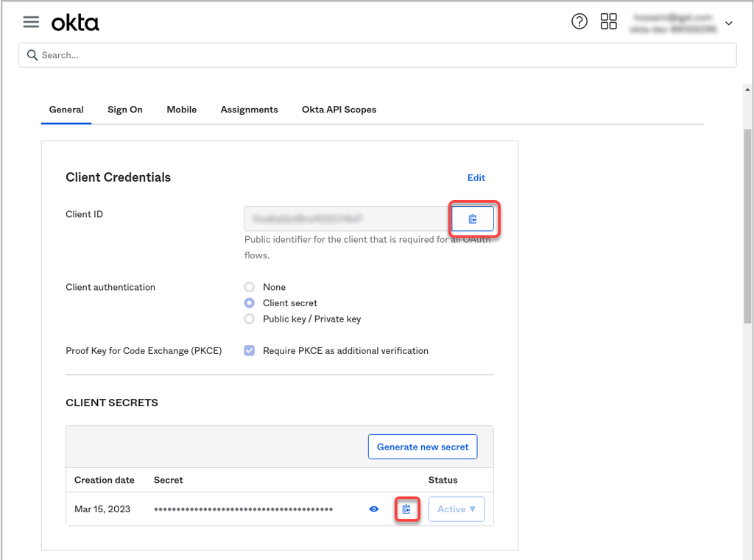Screen dimensions: 754x560
Task: Choose Public key / Private key authentication
Action: tap(250, 319)
